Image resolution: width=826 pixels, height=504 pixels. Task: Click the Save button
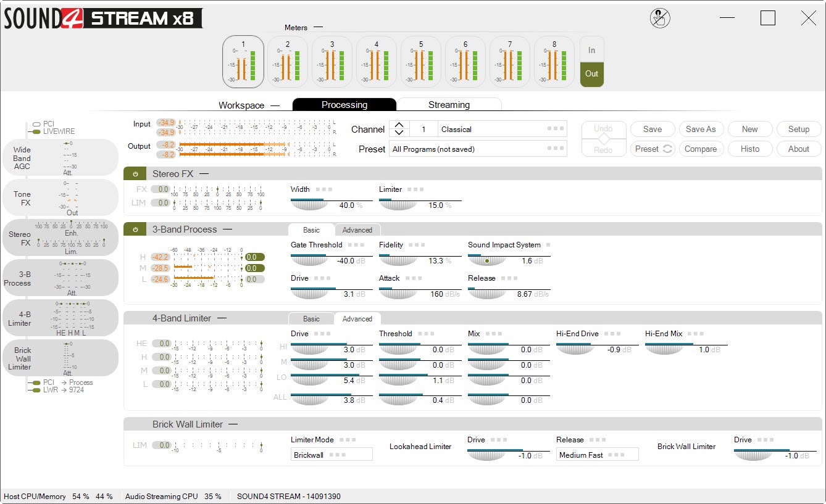click(x=653, y=129)
